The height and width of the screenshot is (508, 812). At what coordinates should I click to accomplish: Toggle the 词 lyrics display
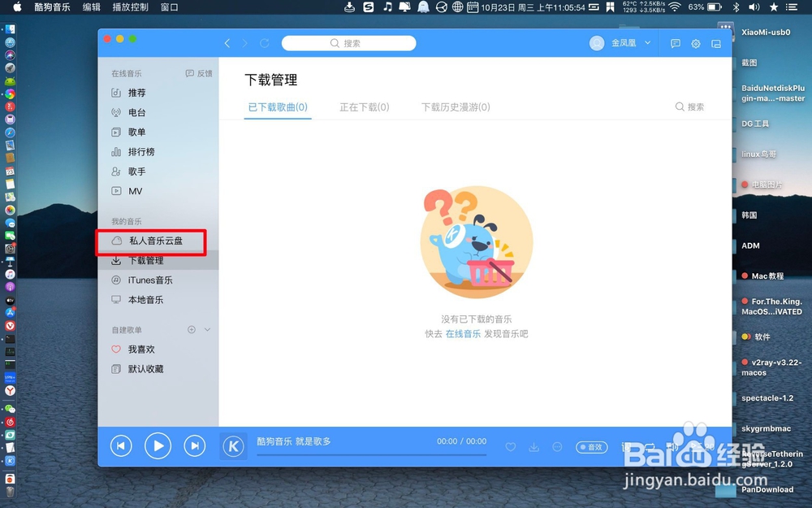tap(626, 447)
